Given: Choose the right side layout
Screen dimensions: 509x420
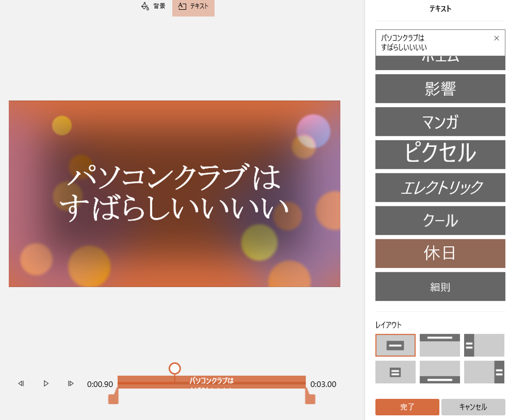Looking at the screenshot, I should tap(484, 372).
